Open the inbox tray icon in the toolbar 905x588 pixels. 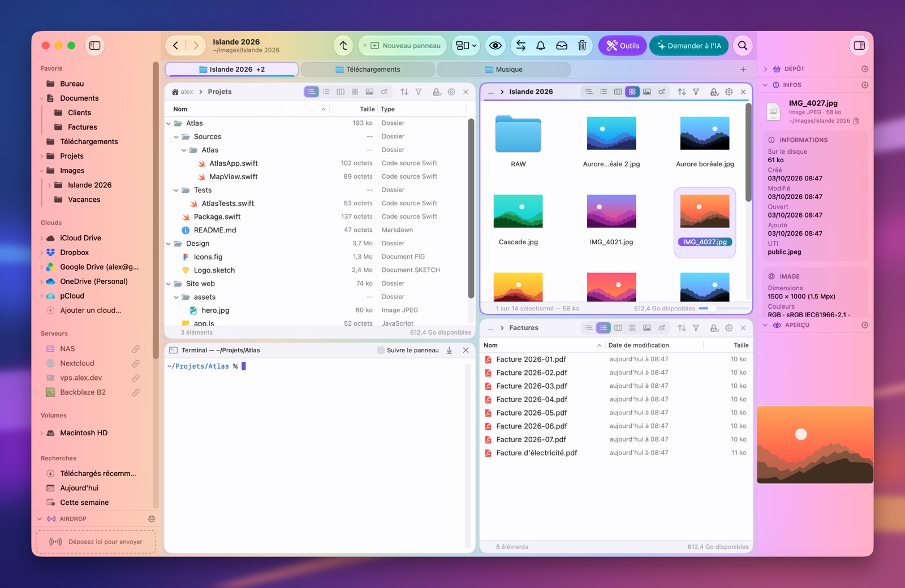point(562,46)
